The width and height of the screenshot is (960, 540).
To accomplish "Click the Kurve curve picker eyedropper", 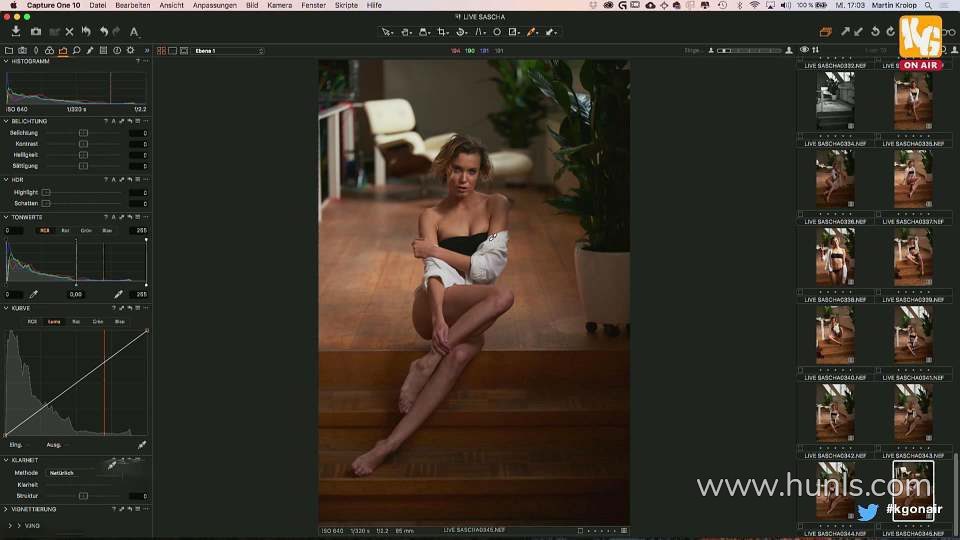I will [x=142, y=445].
